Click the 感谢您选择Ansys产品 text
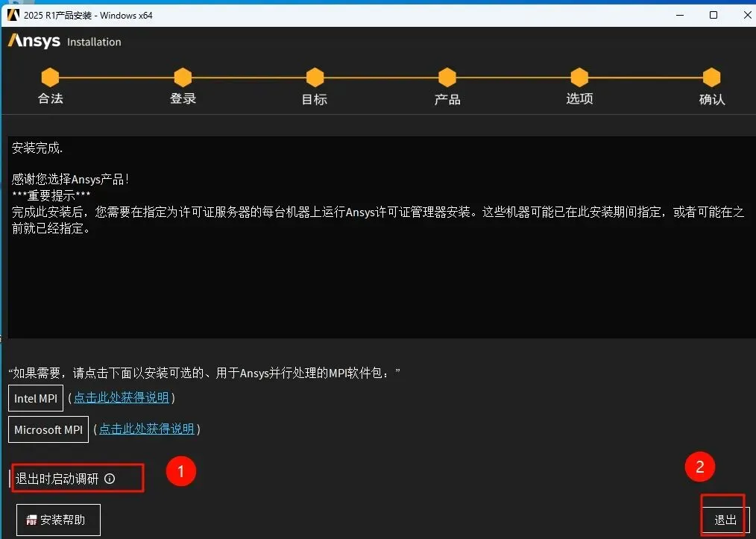 (70, 180)
